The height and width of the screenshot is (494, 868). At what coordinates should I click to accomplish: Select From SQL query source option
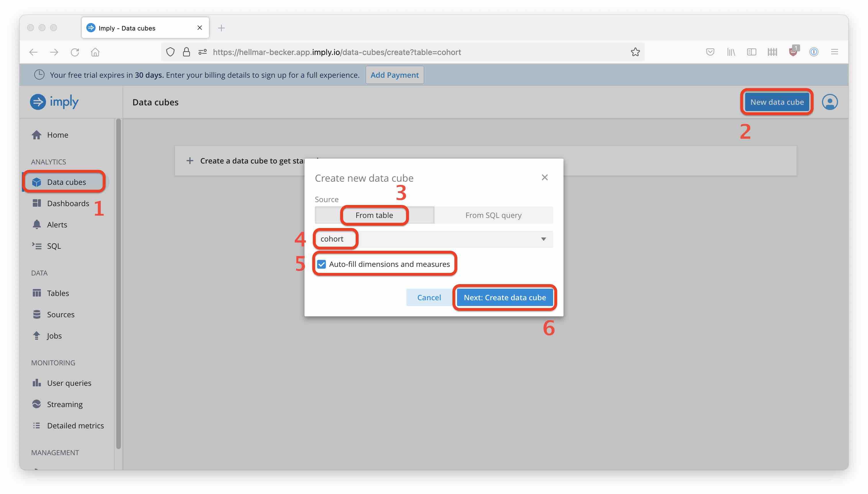tap(493, 215)
